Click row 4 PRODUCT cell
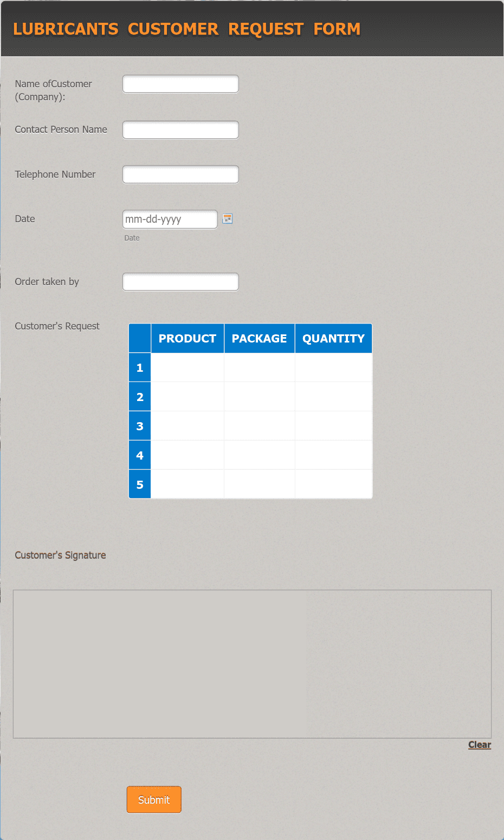The image size is (504, 840). tap(188, 455)
